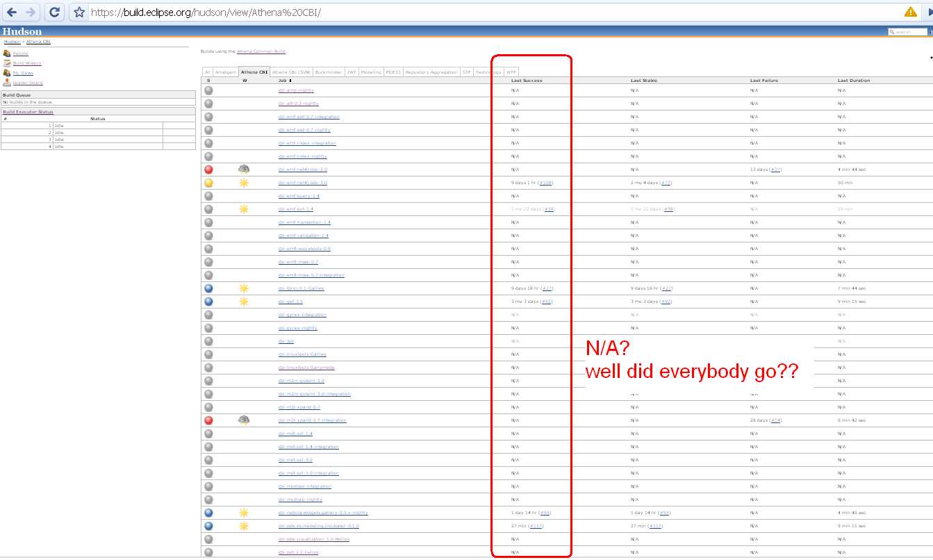Image resolution: width=933 pixels, height=560 pixels.
Task: Reload the page with the refresh icon
Action: point(54,12)
